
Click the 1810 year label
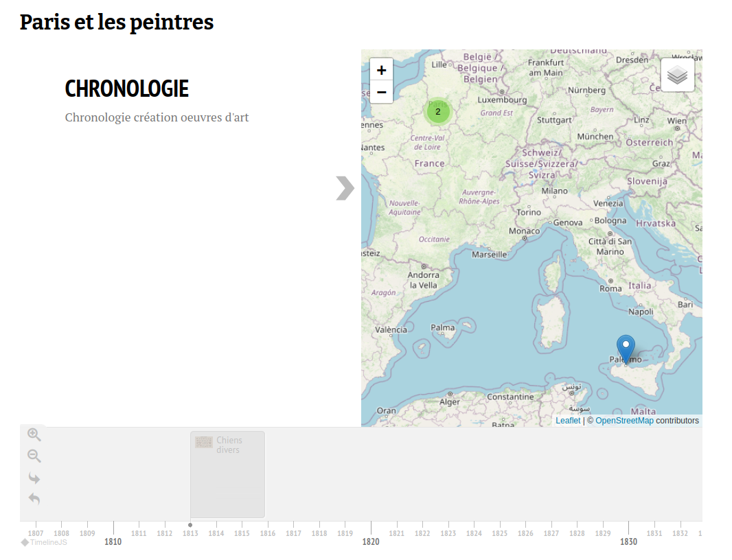coord(113,541)
